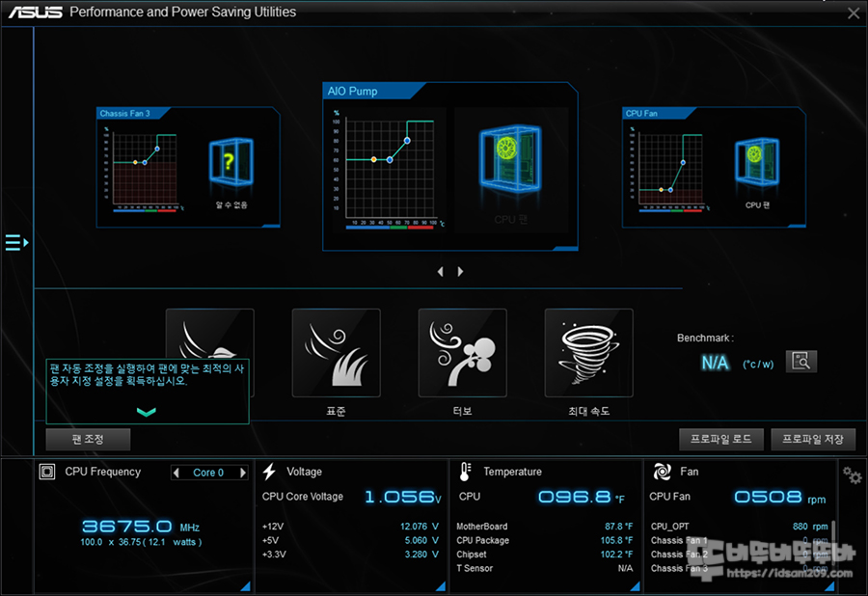
Task: Expand the Fan panel corner arrow
Action: pos(829,586)
